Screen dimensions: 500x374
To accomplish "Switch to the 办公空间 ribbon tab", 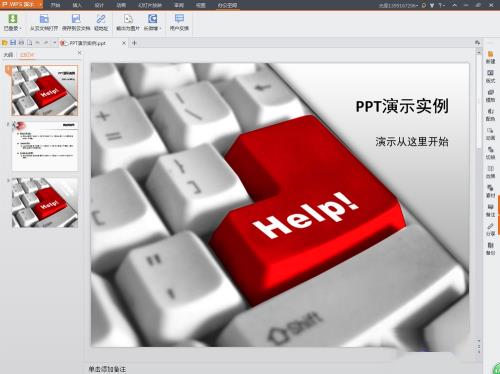I will [227, 5].
